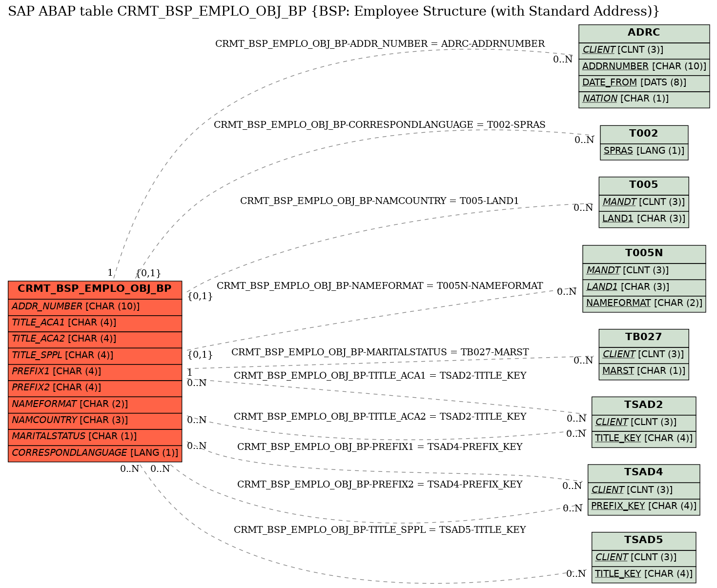Image resolution: width=717 pixels, height=588 pixels.
Task: Open the T005 table header
Action: point(644,185)
